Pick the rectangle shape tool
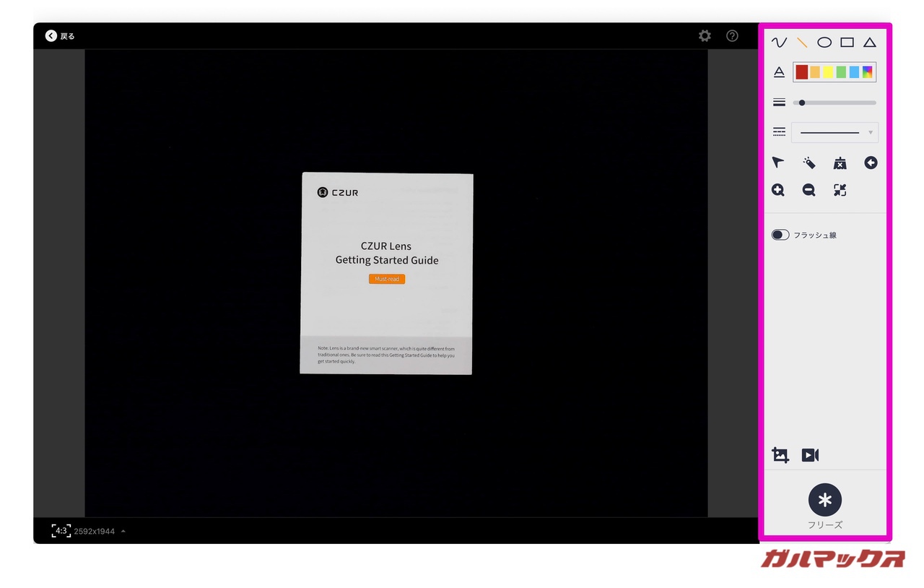 pyautogui.click(x=847, y=43)
